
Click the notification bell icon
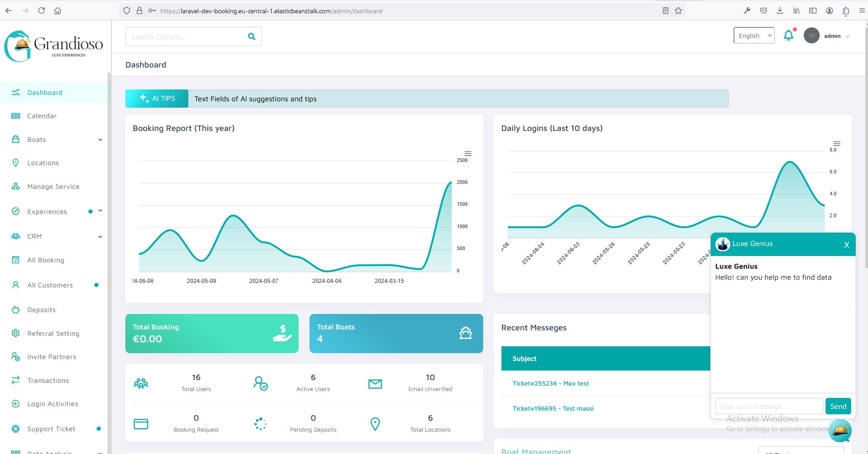point(788,36)
